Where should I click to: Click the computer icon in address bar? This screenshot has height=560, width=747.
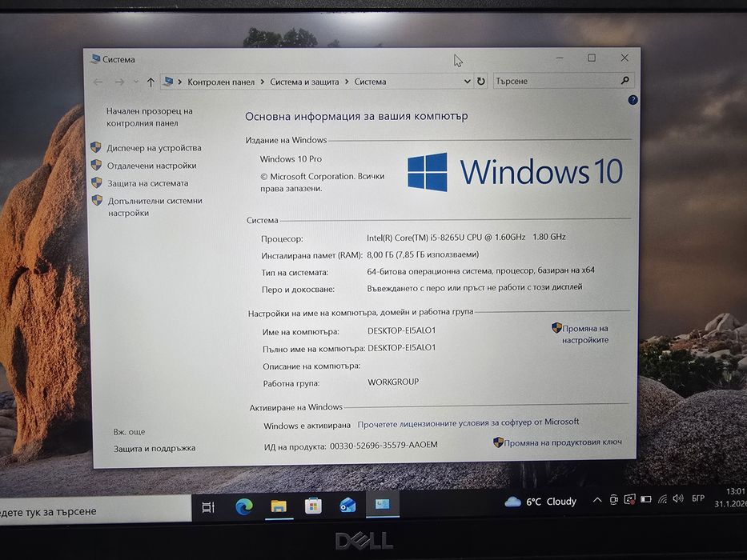click(167, 82)
